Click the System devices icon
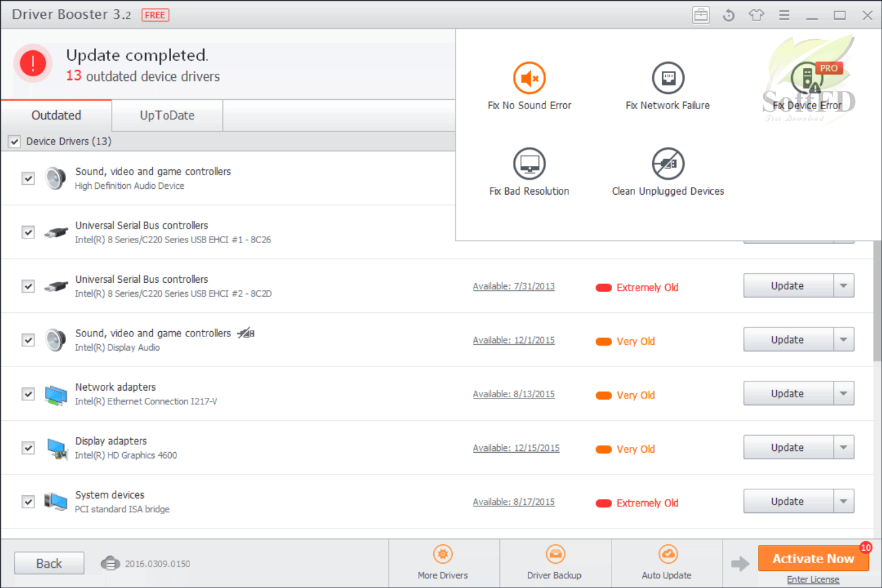The image size is (882, 588). [56, 502]
